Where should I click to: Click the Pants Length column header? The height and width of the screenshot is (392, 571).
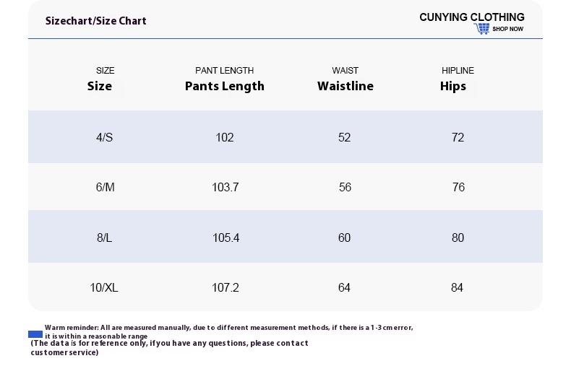point(225,86)
